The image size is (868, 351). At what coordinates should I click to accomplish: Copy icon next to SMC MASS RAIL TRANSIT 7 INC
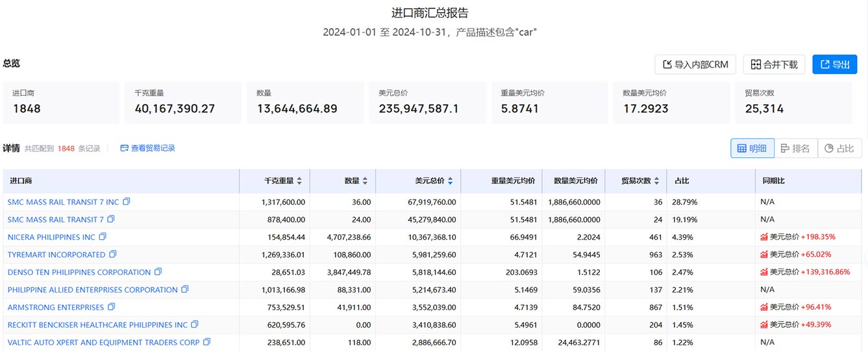click(127, 201)
